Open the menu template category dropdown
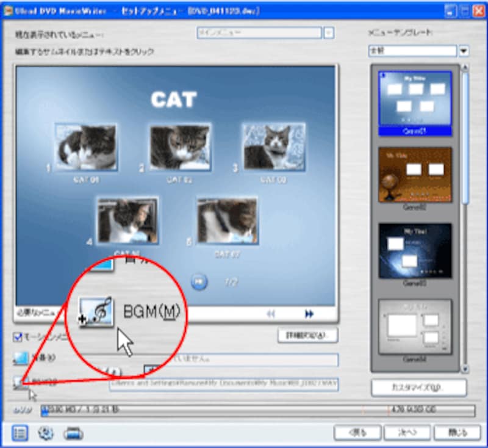The image size is (488, 448). [x=463, y=51]
